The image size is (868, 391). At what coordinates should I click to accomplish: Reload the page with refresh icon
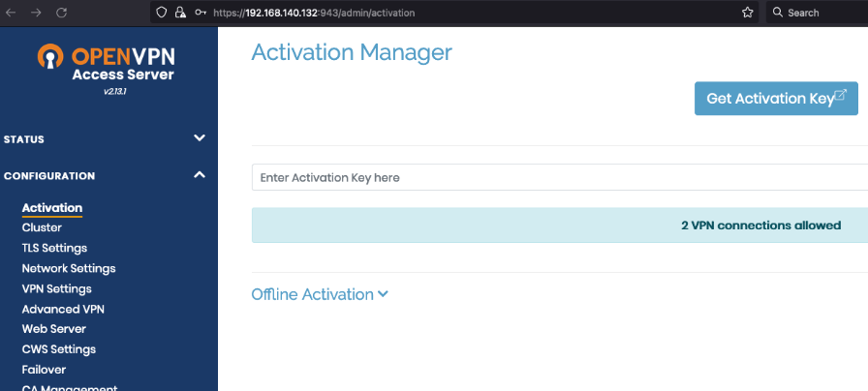point(61,13)
